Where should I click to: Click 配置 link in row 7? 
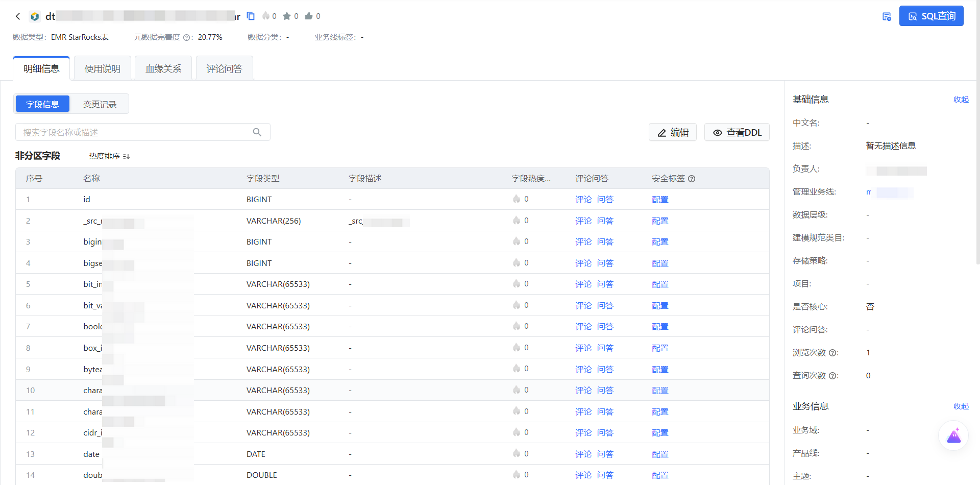click(660, 327)
